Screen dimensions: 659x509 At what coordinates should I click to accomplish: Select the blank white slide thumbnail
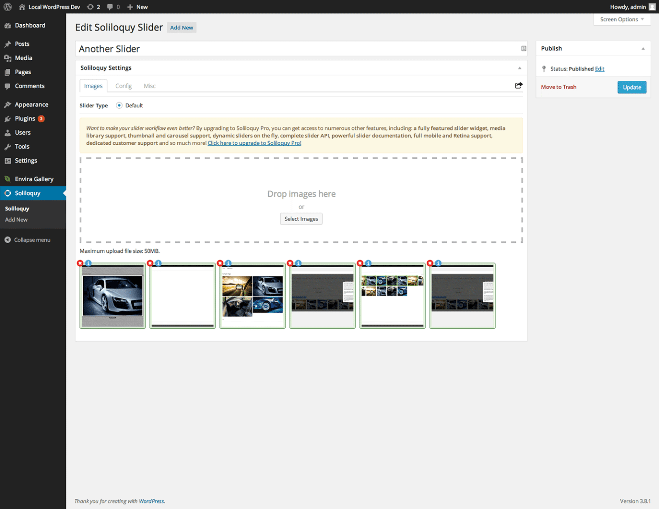[182, 296]
